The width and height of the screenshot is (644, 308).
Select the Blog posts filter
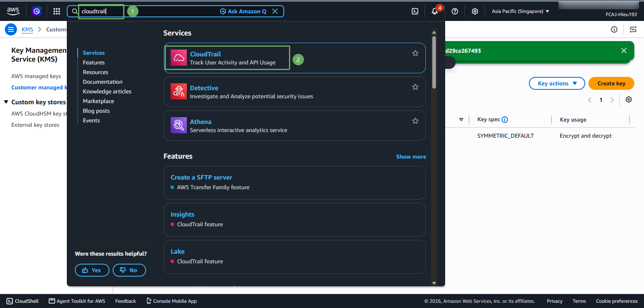[x=96, y=111]
